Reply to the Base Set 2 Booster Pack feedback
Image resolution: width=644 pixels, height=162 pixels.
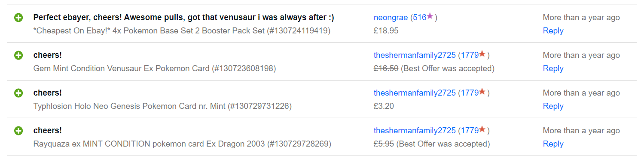pos(553,31)
